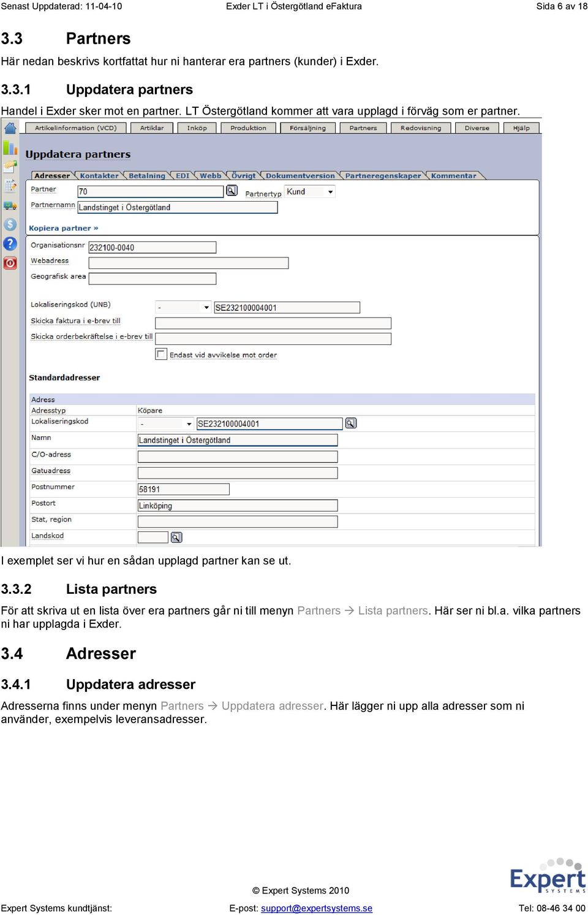Image resolution: width=588 pixels, height=915 pixels.
Task: Log out with the red power icon
Action: point(10,264)
